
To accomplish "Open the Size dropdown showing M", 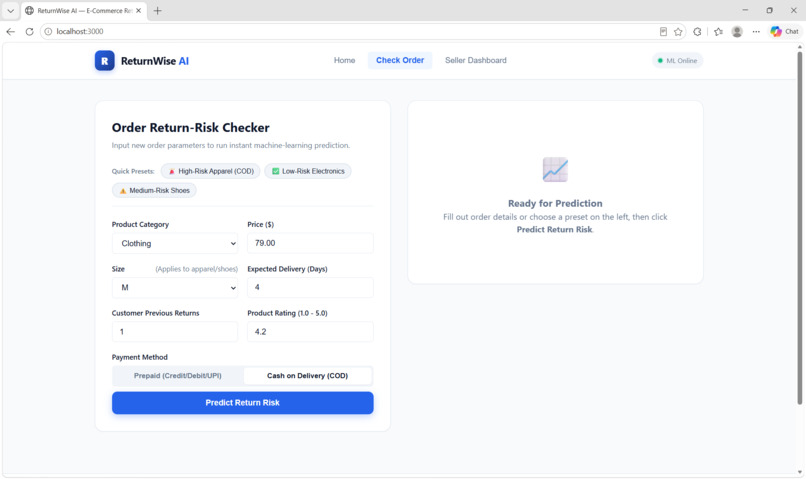I will (175, 288).
